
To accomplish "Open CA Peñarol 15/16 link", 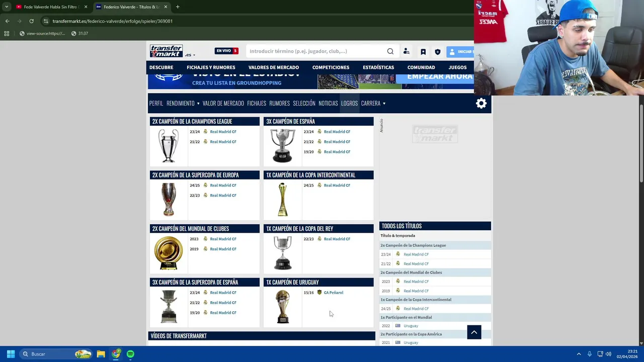I will (334, 293).
